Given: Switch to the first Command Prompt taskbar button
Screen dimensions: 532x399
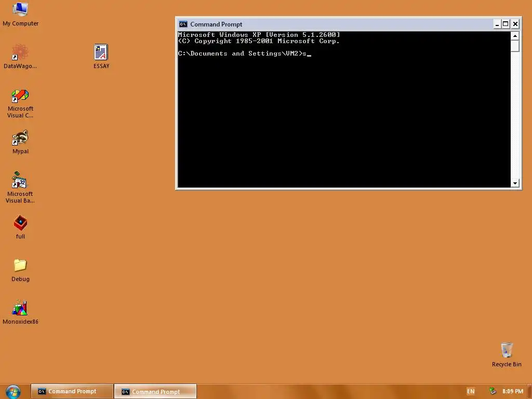Looking at the screenshot, I should tap(72, 391).
